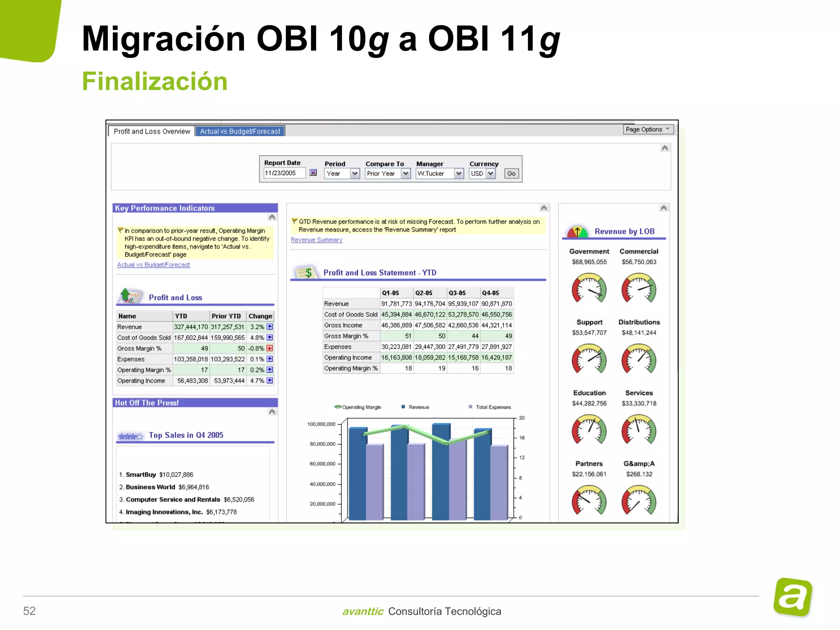Click the avanttic logo
This screenshot has height=630, width=840.
(x=793, y=597)
